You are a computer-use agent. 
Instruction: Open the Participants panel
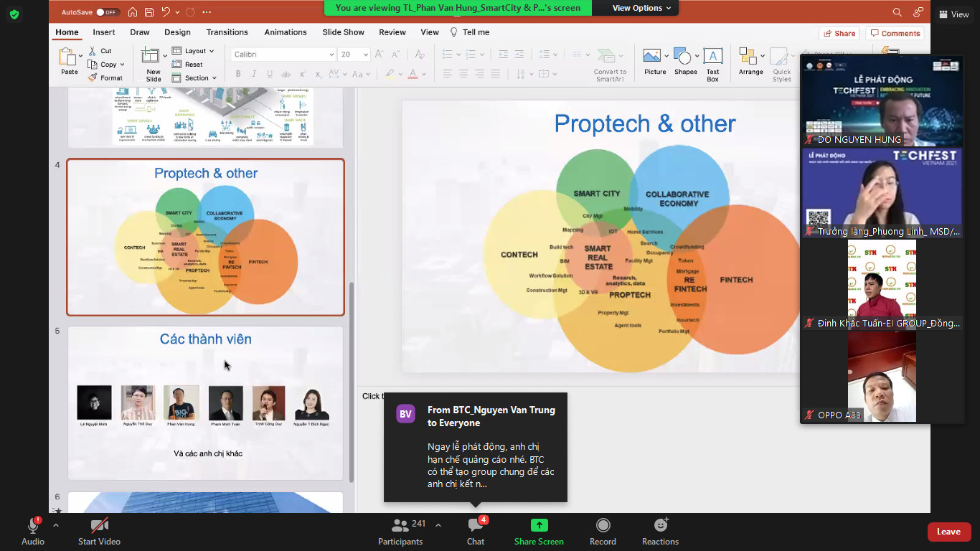click(400, 527)
